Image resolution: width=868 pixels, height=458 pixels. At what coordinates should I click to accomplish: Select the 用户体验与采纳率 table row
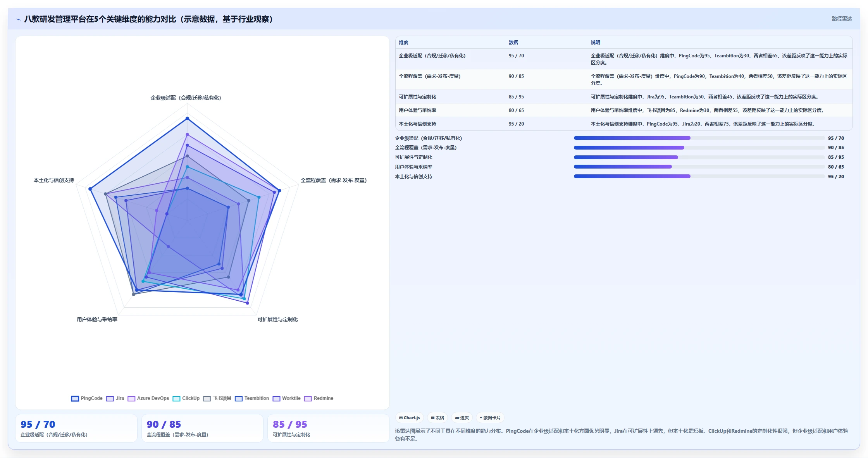pyautogui.click(x=624, y=110)
